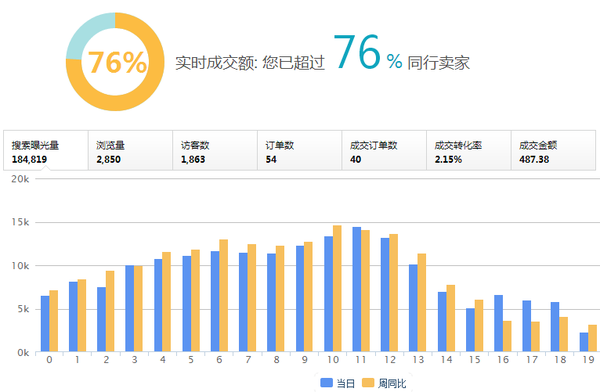
Task: Click the orange bar at hour 15
Action: pyautogui.click(x=479, y=326)
